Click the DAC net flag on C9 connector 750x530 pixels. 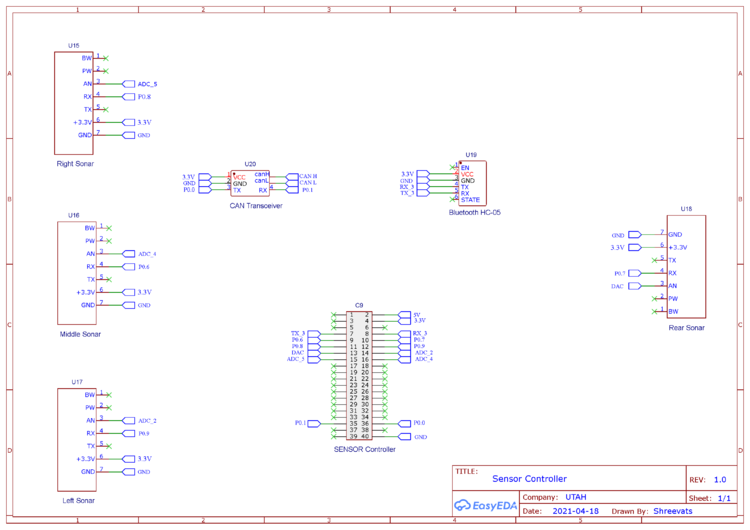point(314,353)
